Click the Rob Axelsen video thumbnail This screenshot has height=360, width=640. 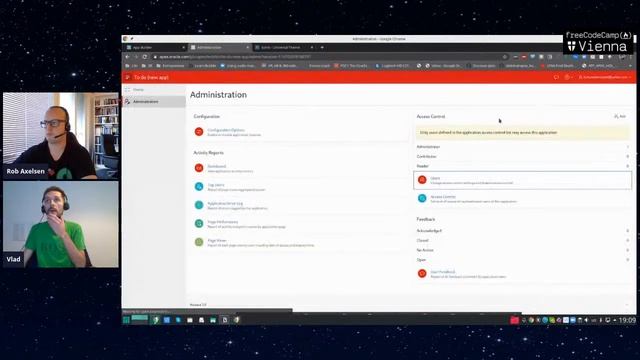tap(61, 136)
